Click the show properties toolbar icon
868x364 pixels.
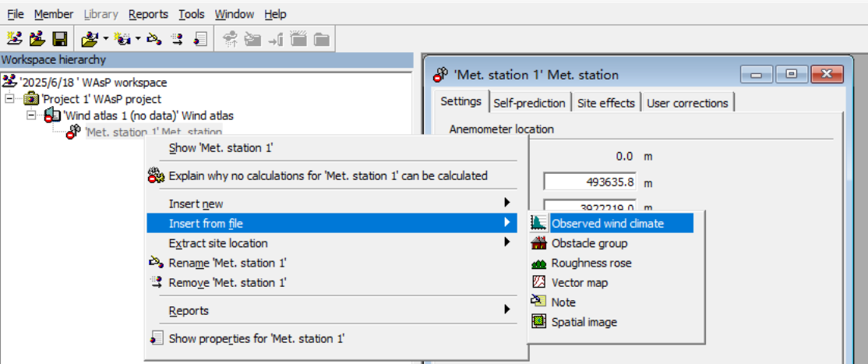click(200, 38)
